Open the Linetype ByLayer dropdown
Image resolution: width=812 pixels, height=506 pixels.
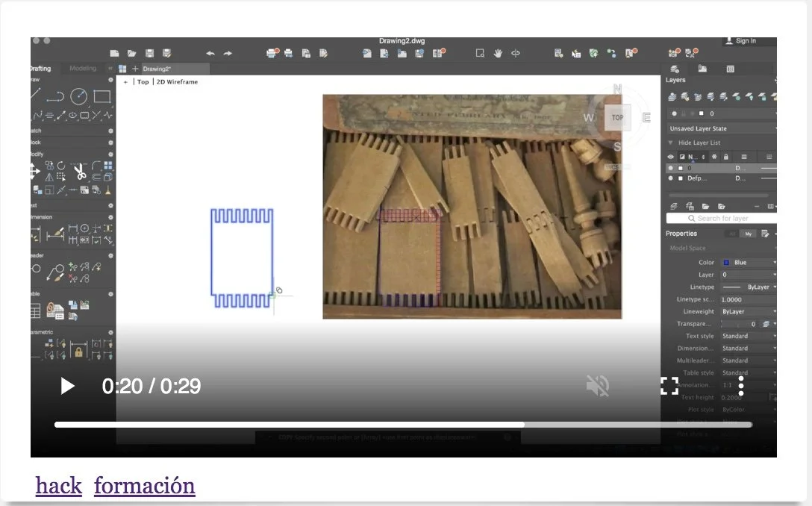pos(749,287)
